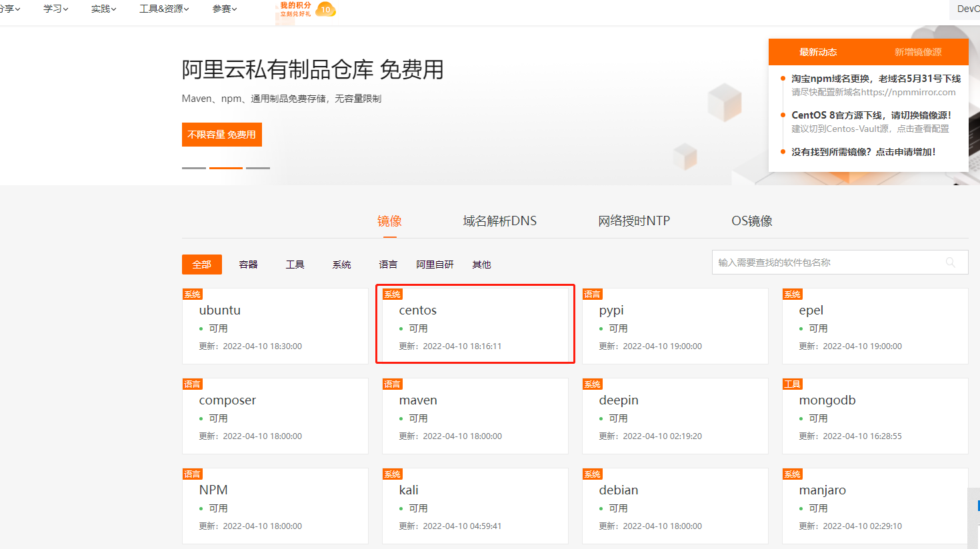The width and height of the screenshot is (980, 549).
Task: Click the 系统 tag on manjaro card
Action: pyautogui.click(x=793, y=474)
